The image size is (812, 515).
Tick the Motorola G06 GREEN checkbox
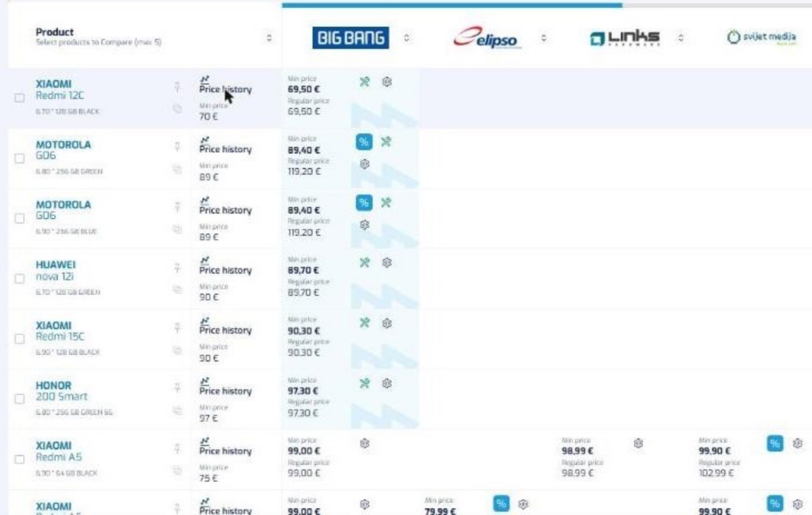[x=19, y=158]
